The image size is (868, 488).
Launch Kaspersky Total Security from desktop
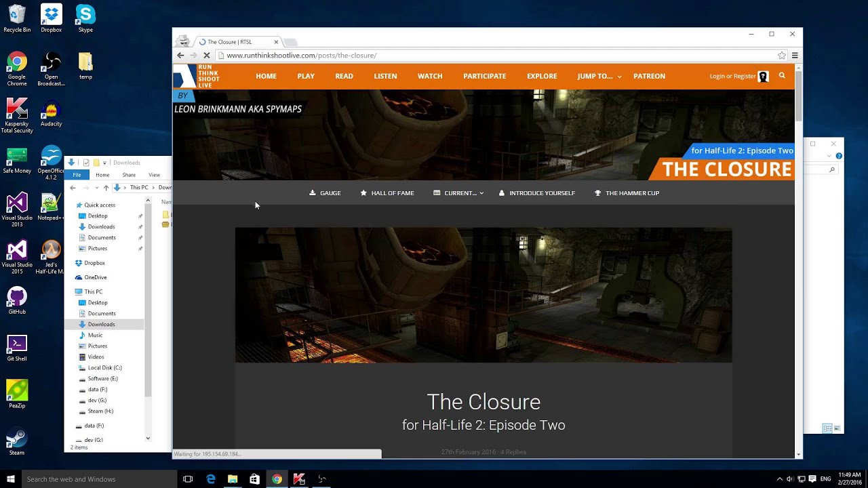(x=17, y=116)
